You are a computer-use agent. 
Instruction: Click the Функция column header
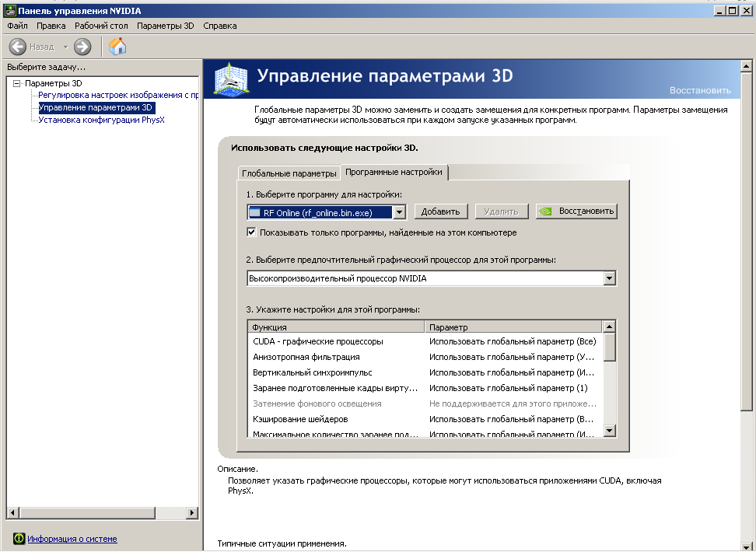click(336, 327)
